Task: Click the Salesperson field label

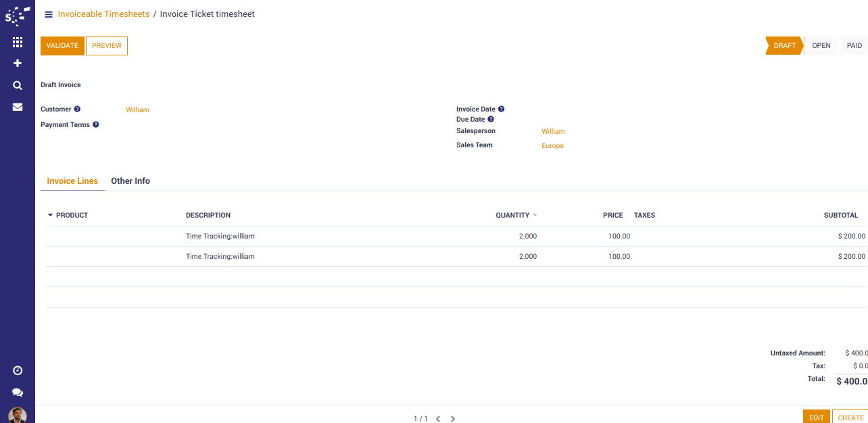Action: [476, 130]
